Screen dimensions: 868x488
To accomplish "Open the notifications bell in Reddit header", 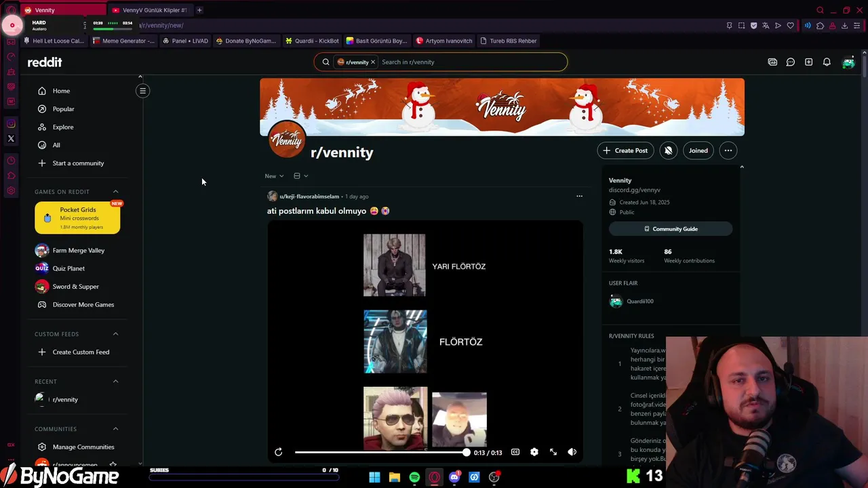I will click(827, 62).
